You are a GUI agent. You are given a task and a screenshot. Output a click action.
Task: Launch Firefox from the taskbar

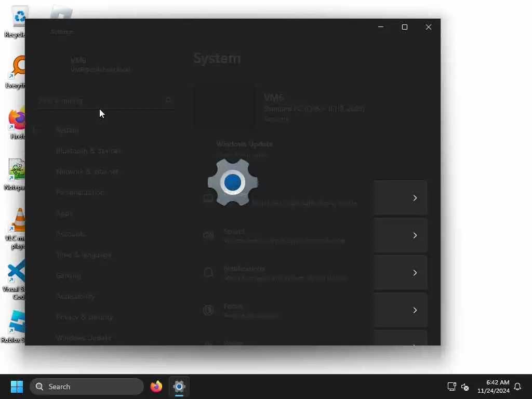156,387
